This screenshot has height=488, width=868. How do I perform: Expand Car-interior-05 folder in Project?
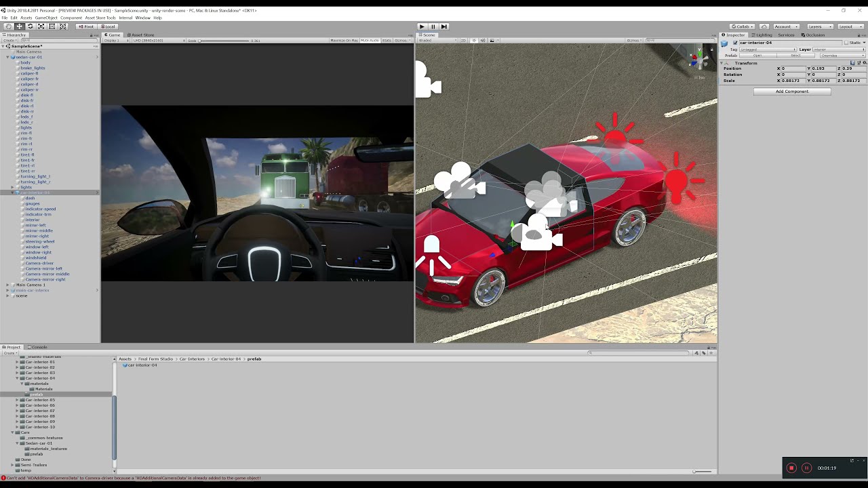point(18,400)
